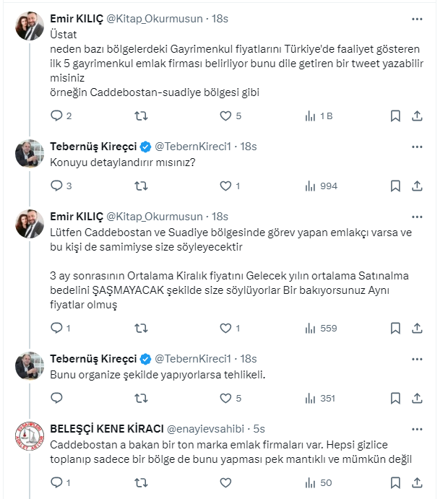Open the @TebernKireci1 handle link
This screenshot has width=448, height=499.
tap(195, 147)
